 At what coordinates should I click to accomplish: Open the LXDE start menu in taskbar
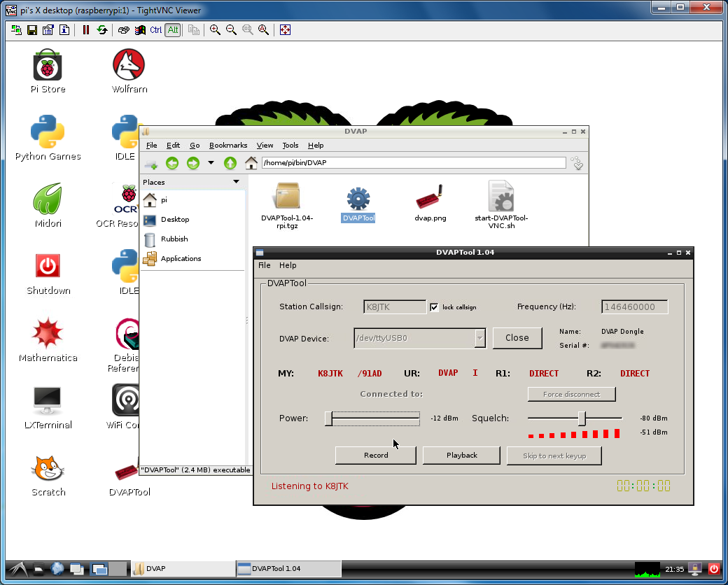point(19,569)
